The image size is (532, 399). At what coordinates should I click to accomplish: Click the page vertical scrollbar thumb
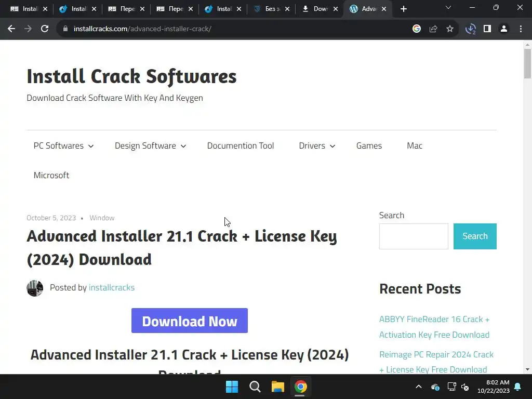[527, 63]
